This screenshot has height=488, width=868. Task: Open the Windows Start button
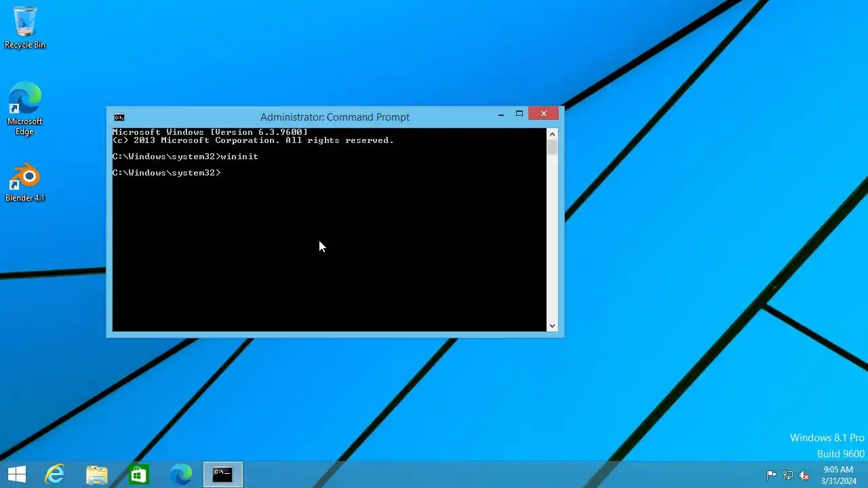[x=17, y=474]
